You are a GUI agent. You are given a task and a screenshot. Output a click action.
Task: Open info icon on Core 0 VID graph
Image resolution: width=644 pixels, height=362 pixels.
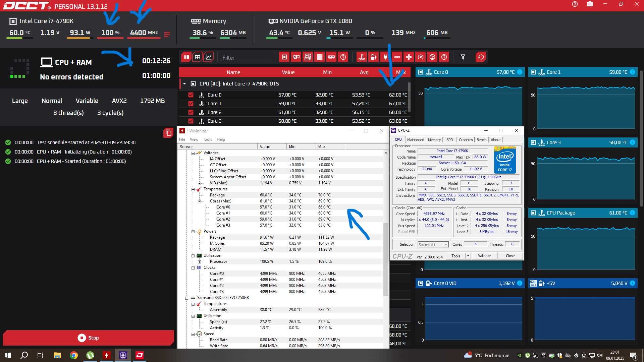(x=520, y=283)
